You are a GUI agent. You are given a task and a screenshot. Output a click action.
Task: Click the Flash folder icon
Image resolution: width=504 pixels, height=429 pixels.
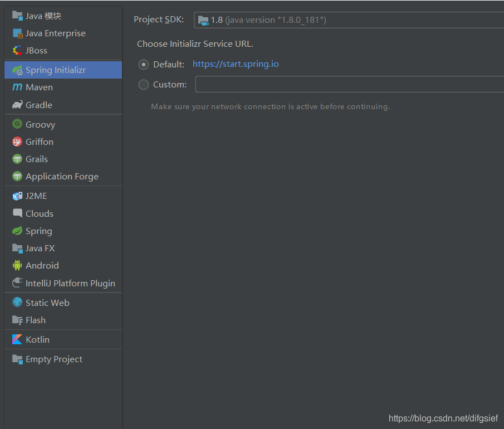17,320
